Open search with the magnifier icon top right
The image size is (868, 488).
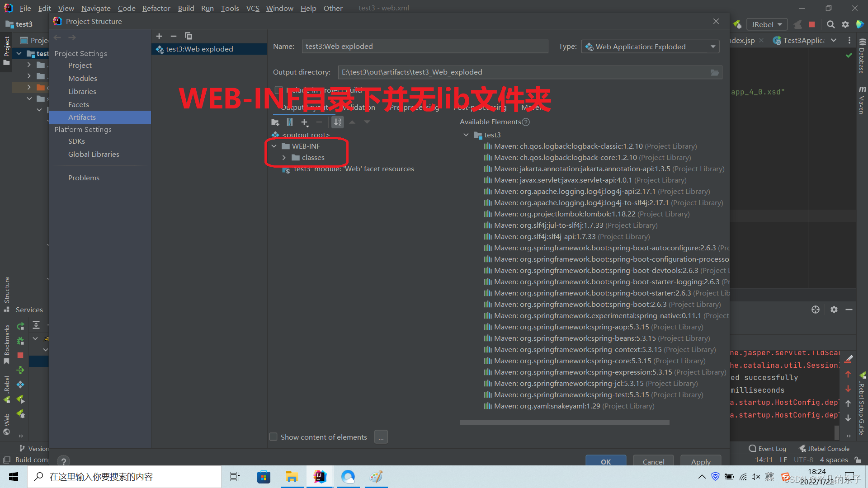point(831,24)
